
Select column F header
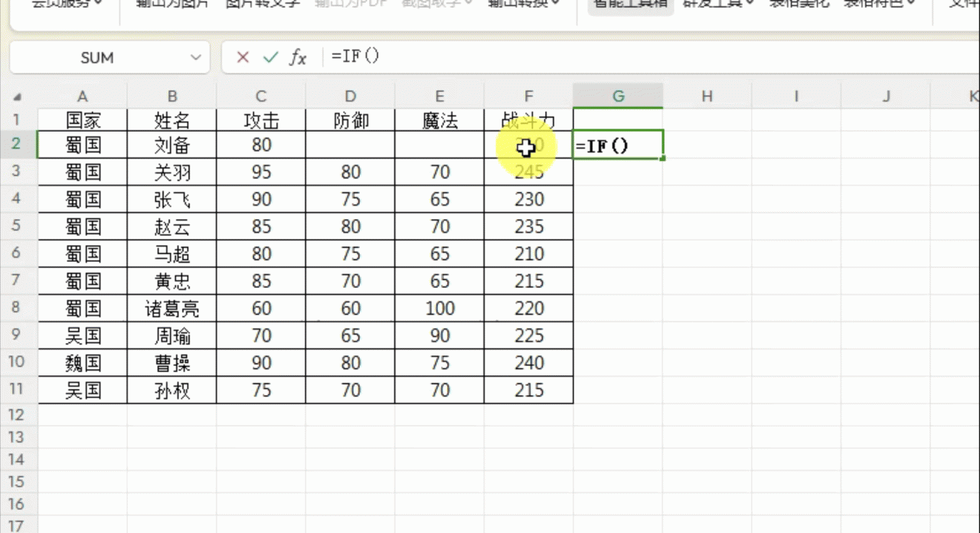pyautogui.click(x=529, y=96)
